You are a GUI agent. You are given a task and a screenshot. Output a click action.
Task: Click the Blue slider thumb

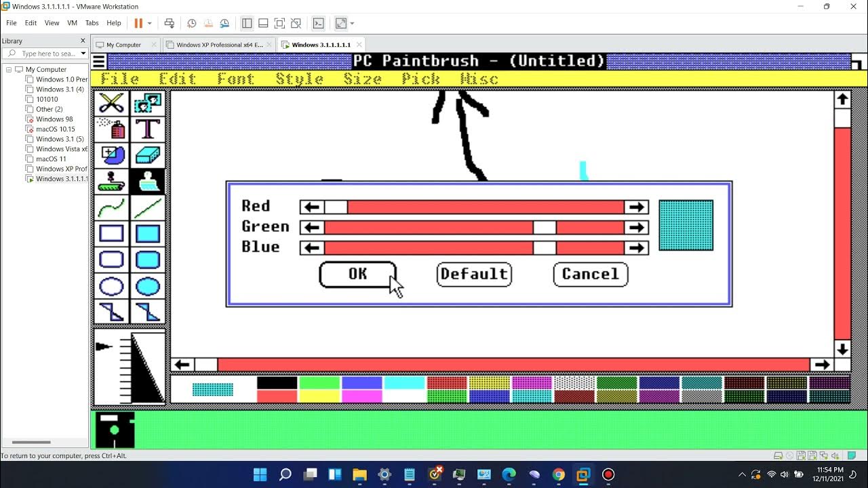point(545,248)
